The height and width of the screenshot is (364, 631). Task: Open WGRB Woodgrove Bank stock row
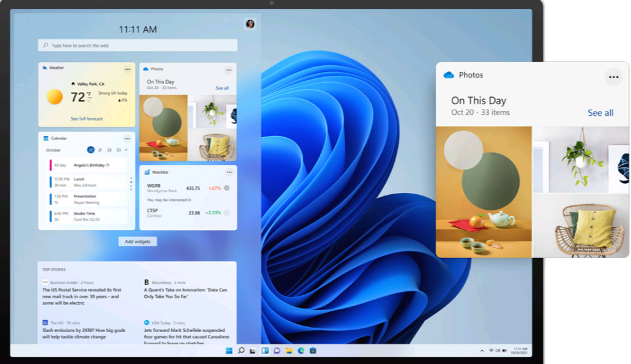(x=188, y=188)
